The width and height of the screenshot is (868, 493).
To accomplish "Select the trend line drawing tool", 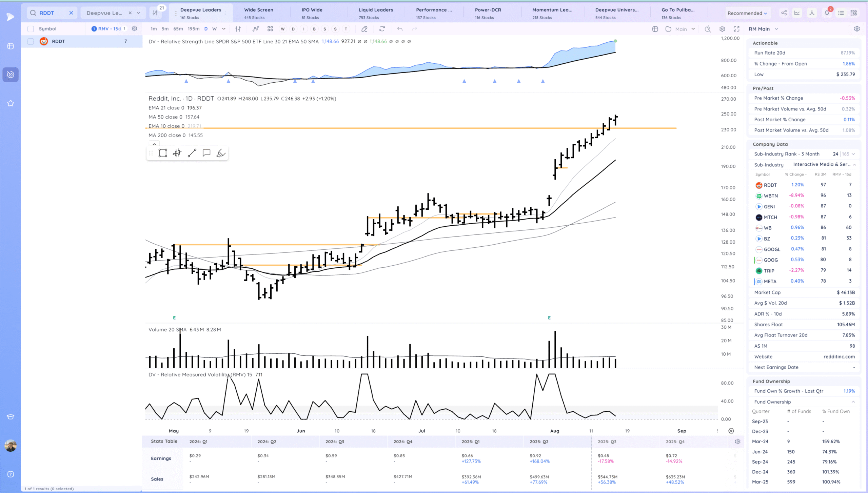I will point(192,153).
